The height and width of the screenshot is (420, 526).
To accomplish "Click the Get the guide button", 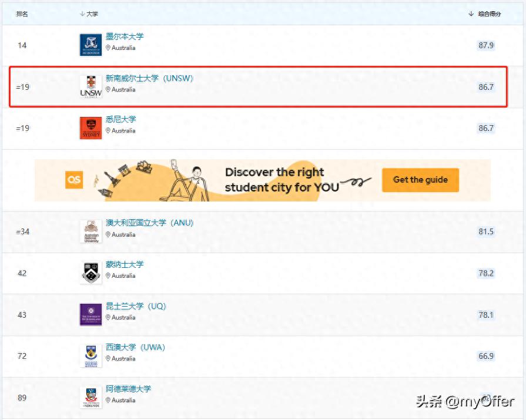I will (x=420, y=180).
